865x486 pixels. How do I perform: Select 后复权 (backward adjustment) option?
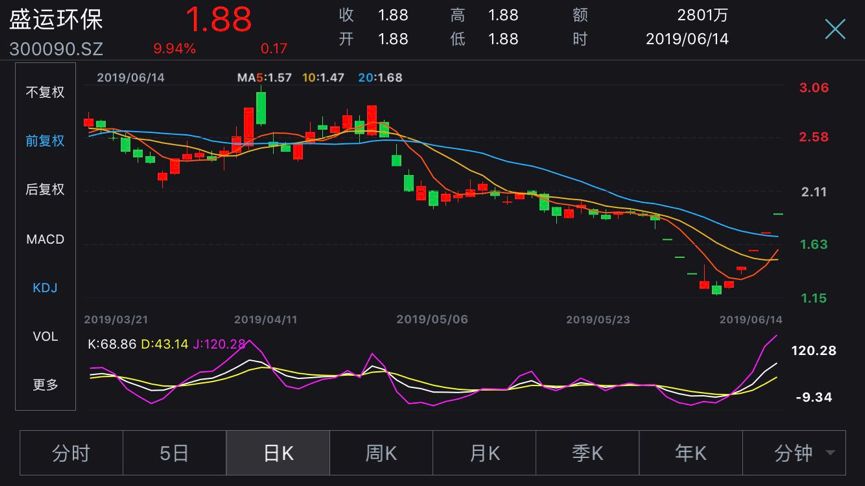[x=45, y=189]
